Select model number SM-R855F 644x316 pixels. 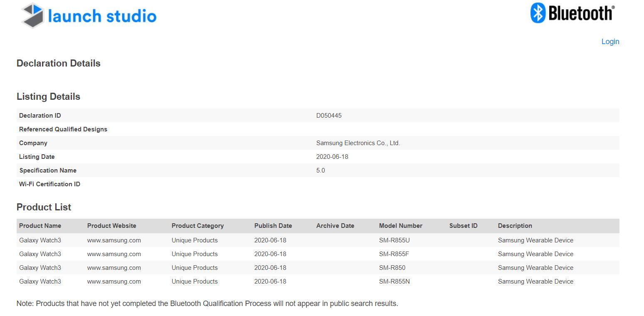click(394, 254)
